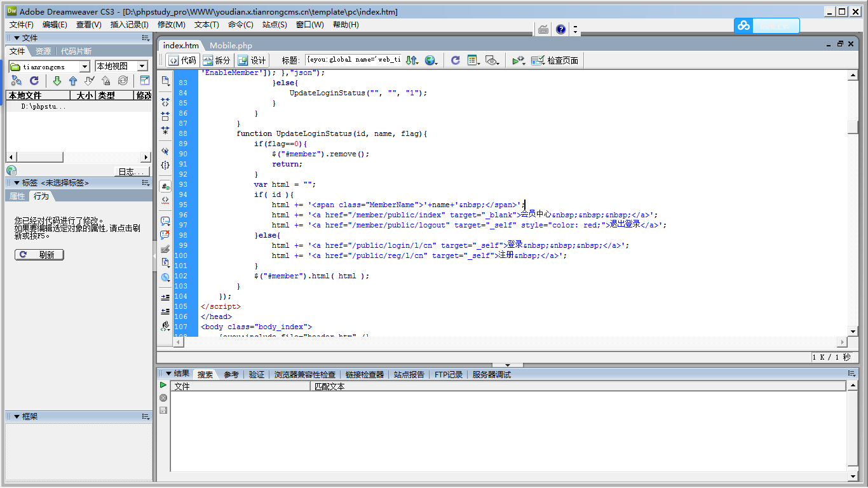Outdent code icon in coding toolbar

coord(165,311)
